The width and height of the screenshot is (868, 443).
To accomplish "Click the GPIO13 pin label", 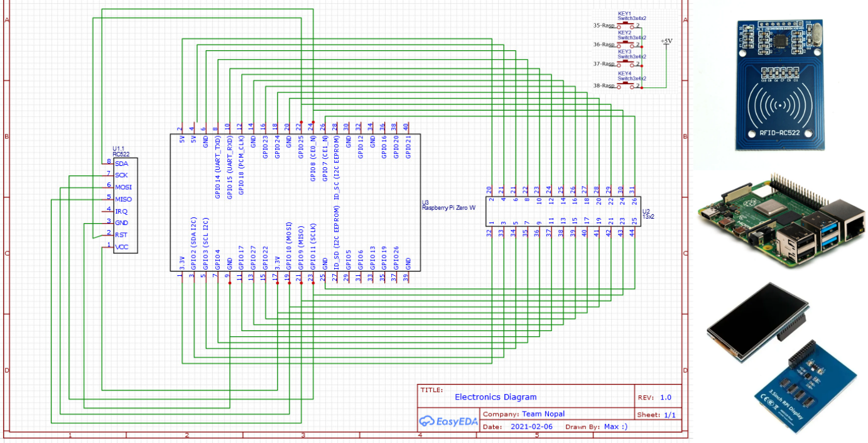I will tap(372, 258).
